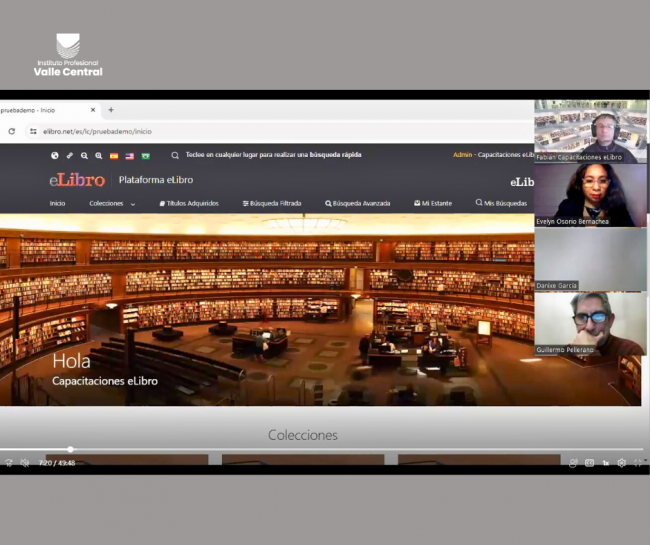Click the zoom out magnifier icon
The height and width of the screenshot is (545, 650).
click(84, 156)
